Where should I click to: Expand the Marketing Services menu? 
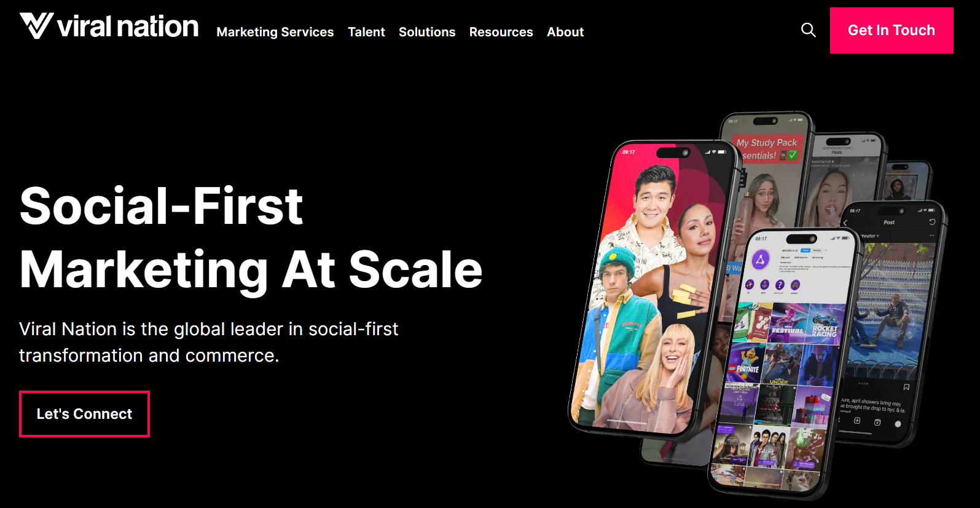pyautogui.click(x=275, y=32)
